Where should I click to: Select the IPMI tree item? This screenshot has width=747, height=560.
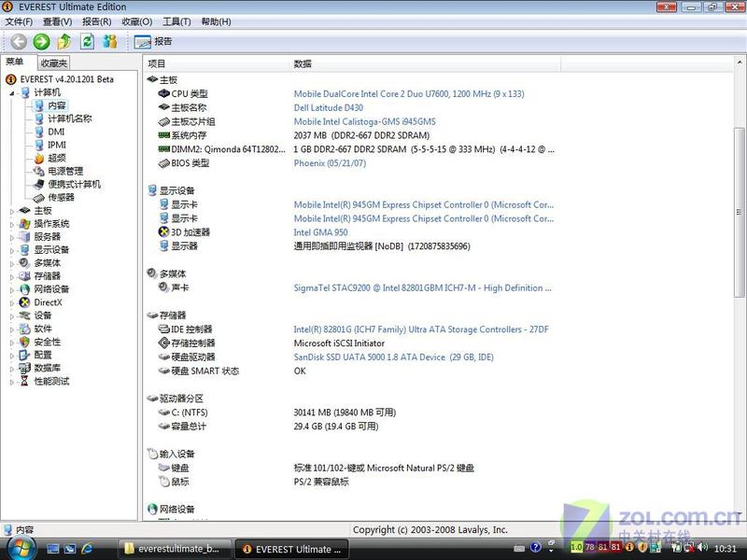coord(57,145)
